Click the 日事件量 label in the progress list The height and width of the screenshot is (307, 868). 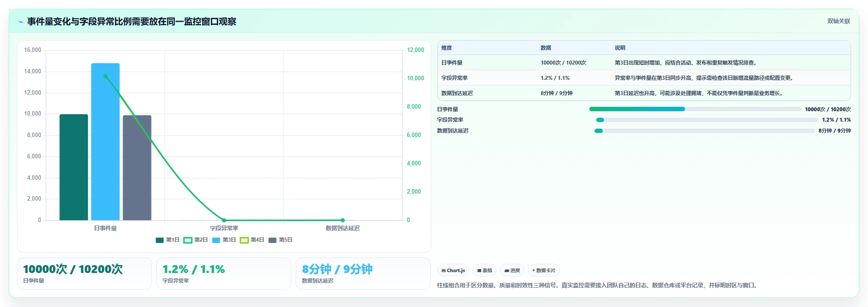click(448, 109)
